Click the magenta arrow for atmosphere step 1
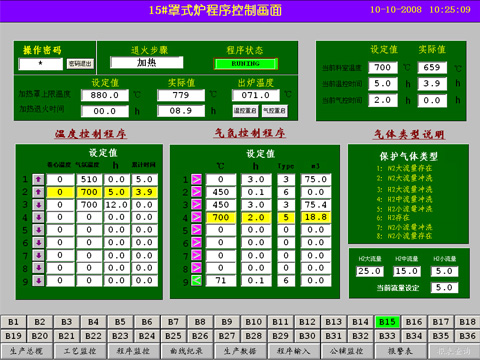The image size is (480, 360). point(196,179)
